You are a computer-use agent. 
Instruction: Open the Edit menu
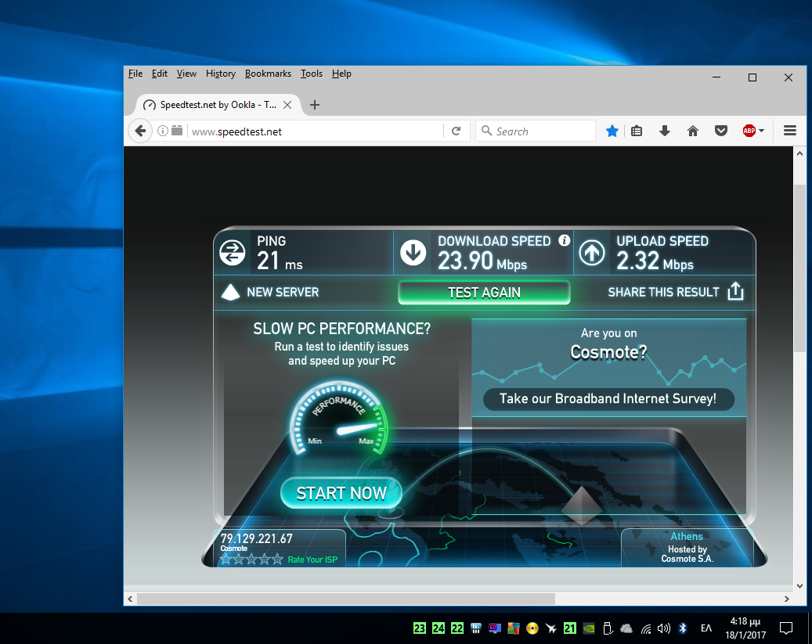(160, 74)
